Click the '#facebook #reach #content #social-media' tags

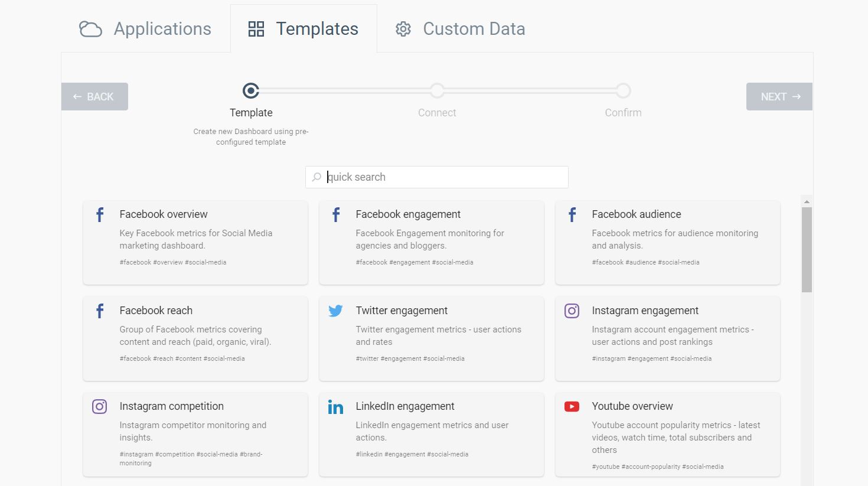[x=182, y=358]
